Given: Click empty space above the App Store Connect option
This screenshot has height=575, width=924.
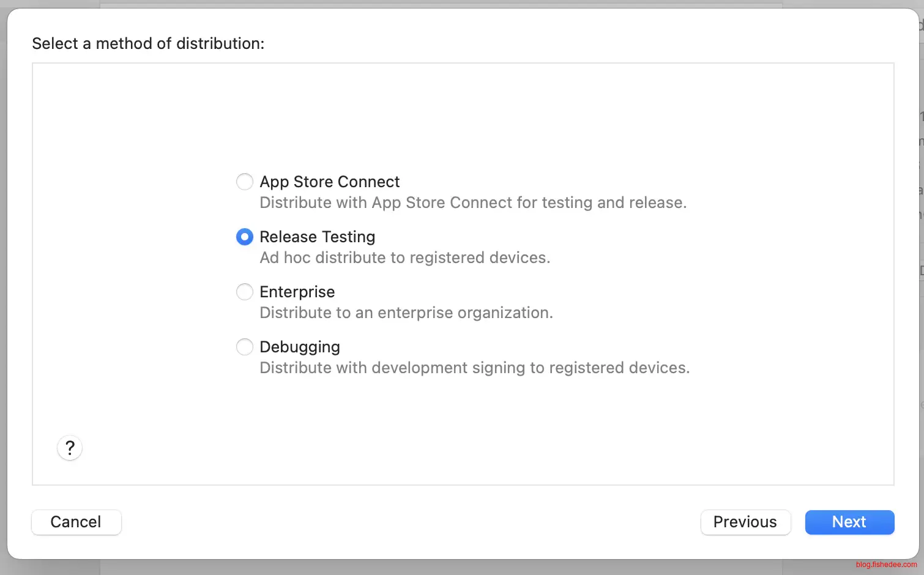Looking at the screenshot, I should (463, 116).
